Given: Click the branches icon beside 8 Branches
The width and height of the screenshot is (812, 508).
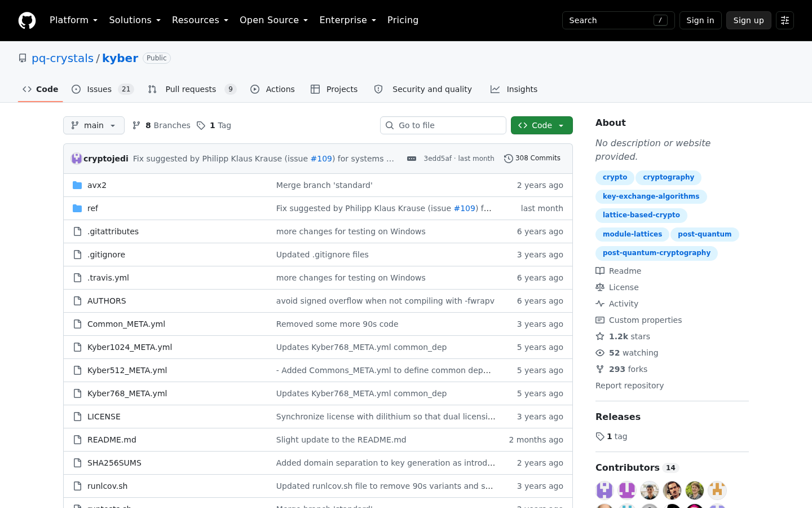Looking at the screenshot, I should coord(136,125).
